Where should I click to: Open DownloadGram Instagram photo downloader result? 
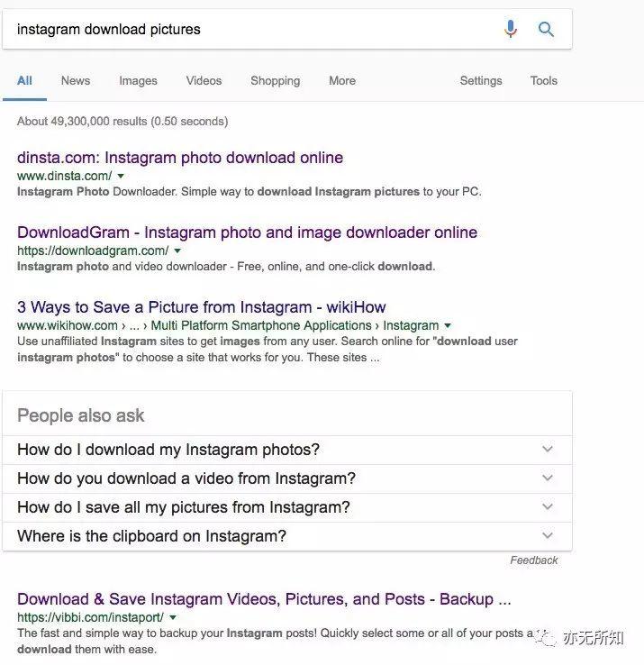247,232
